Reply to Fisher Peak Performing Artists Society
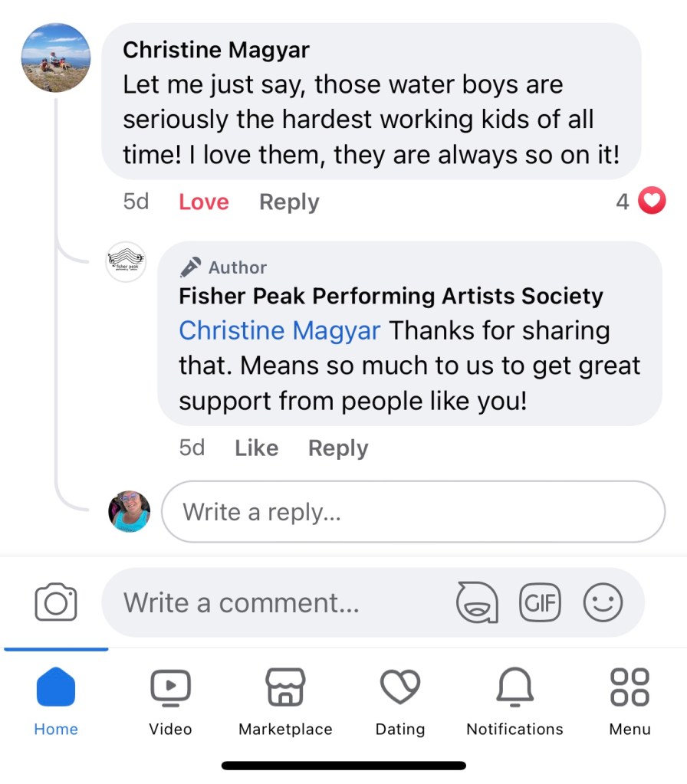The width and height of the screenshot is (687, 784). click(x=338, y=448)
